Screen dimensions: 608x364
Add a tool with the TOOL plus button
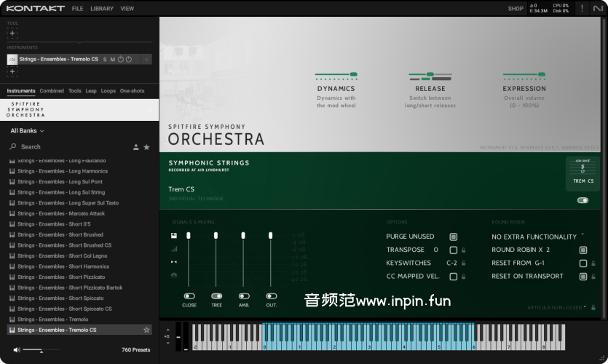tap(12, 33)
